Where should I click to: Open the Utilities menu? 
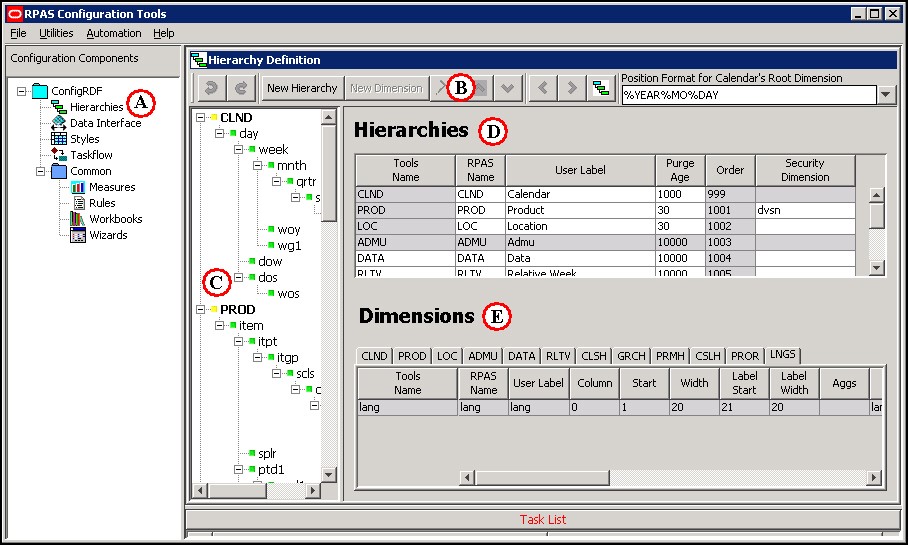click(56, 33)
